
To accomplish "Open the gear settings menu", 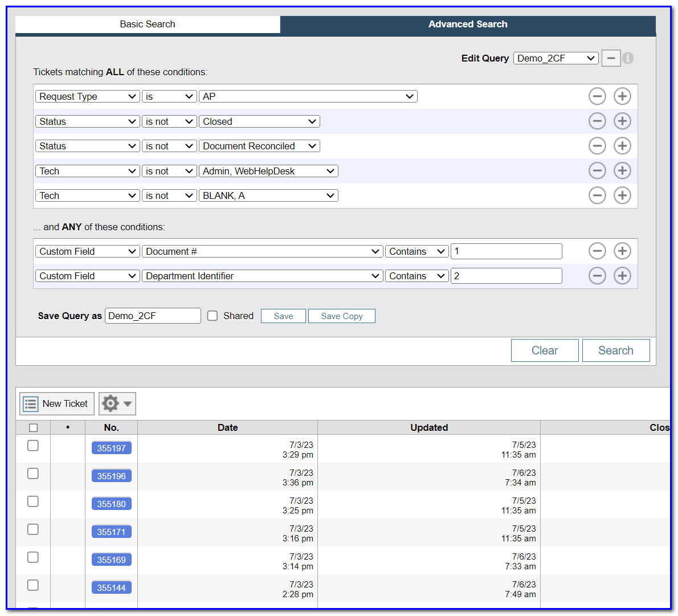I will [x=117, y=403].
